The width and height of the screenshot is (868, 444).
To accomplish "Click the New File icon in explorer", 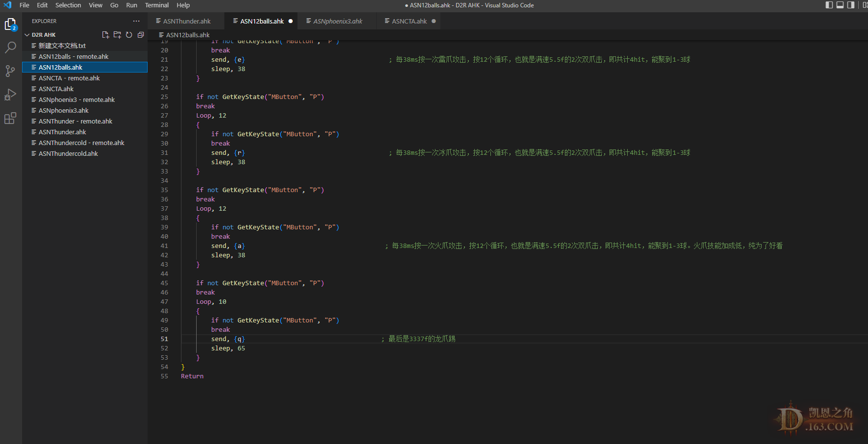I will tap(105, 35).
